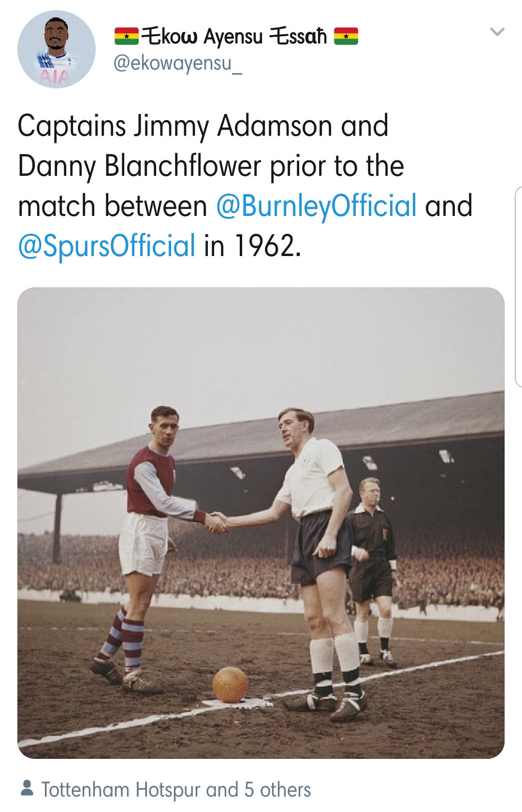Viewport: 522px width, 812px height.
Task: Open the @SpursOfficial mention
Action: (107, 245)
